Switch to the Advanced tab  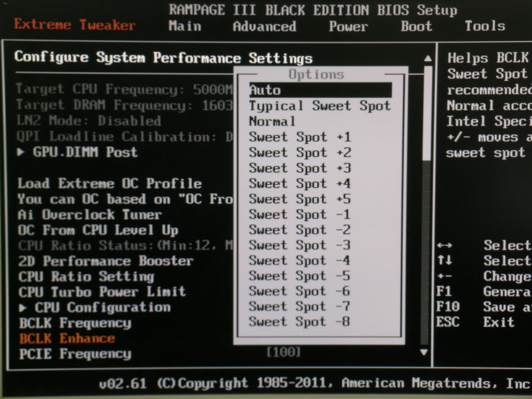coord(264,26)
